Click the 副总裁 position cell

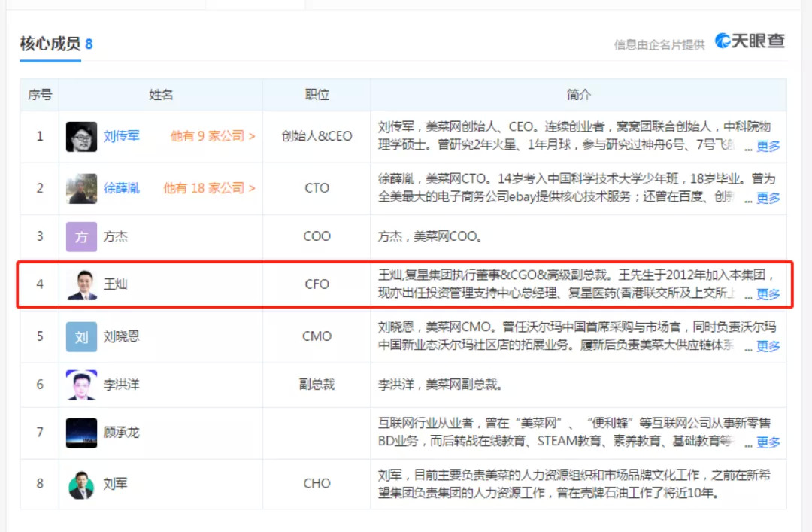click(x=317, y=385)
